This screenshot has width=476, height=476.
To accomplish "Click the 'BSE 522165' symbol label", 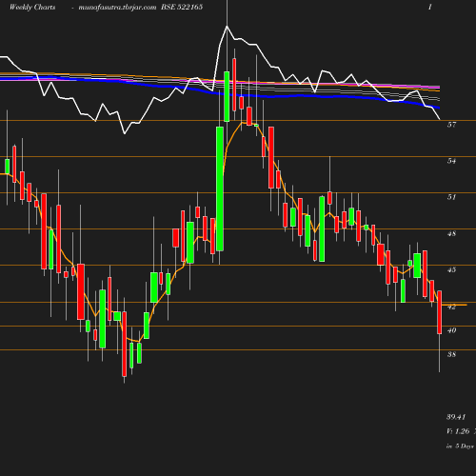I will [182, 7].
